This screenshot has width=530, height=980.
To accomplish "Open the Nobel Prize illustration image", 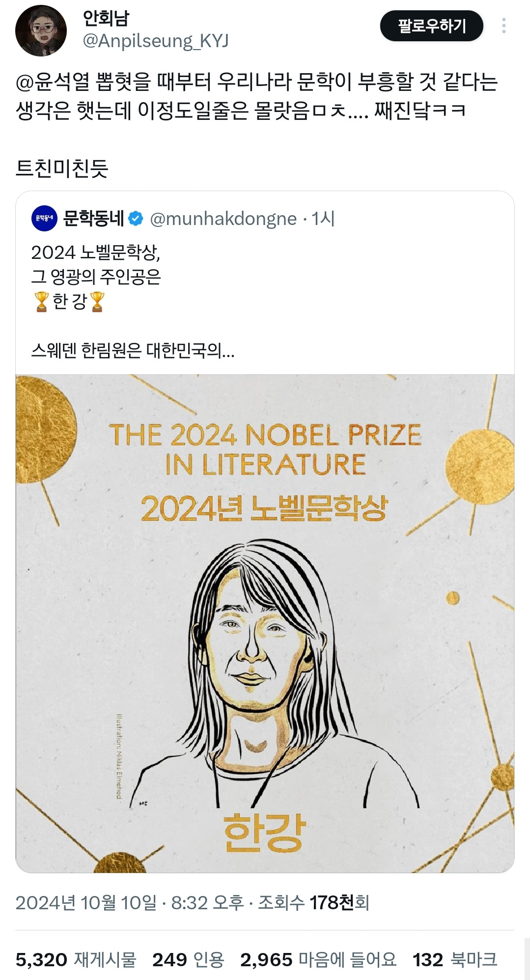I will tap(265, 623).
